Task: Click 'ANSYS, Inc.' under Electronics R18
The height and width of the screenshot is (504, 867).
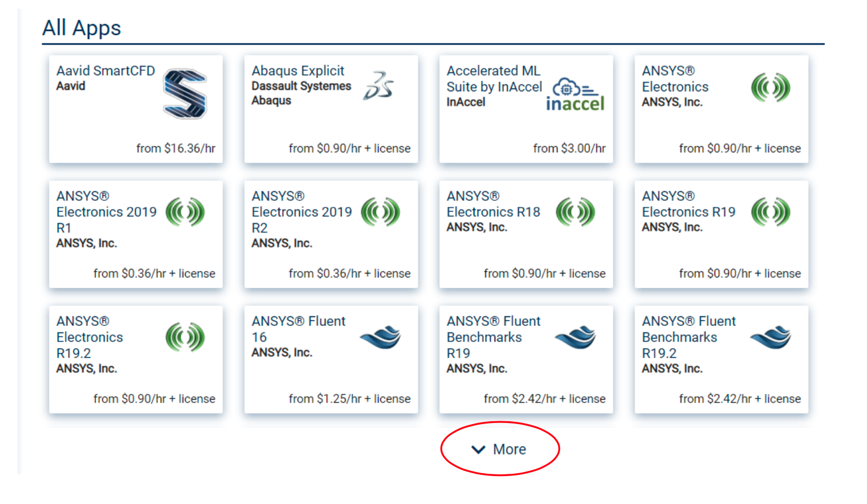Action: click(x=477, y=227)
